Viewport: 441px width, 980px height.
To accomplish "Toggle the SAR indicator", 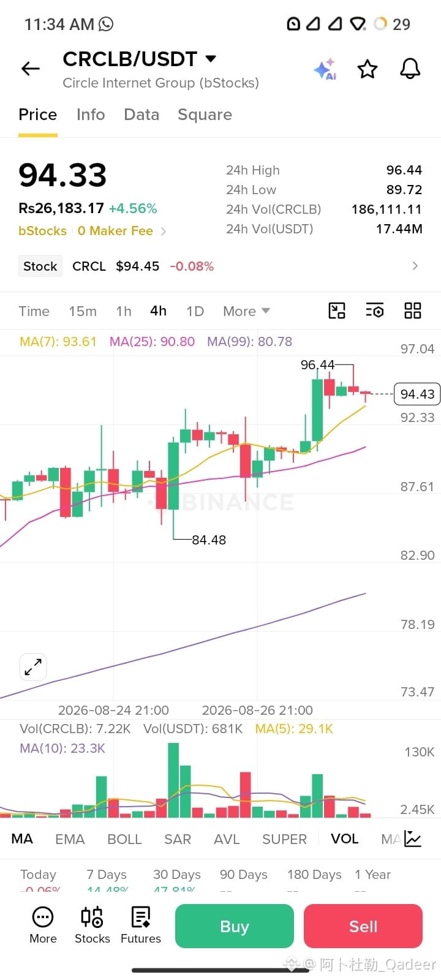I will (178, 839).
